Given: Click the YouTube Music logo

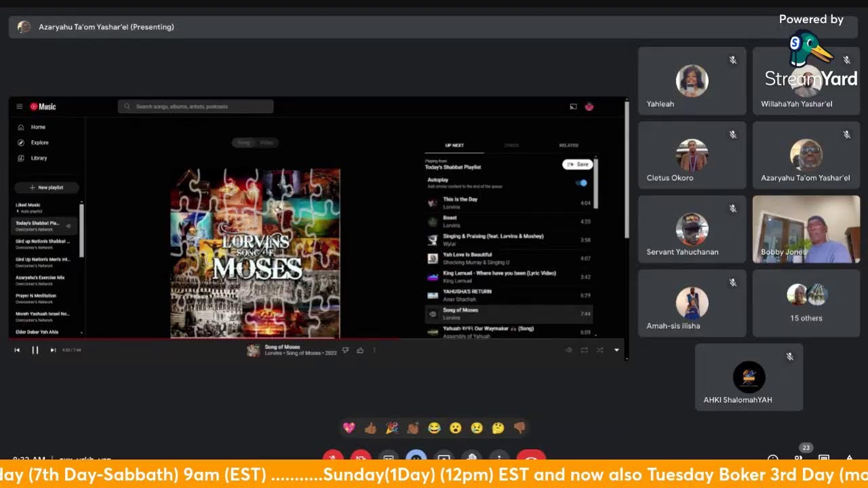Looking at the screenshot, I should pos(43,106).
